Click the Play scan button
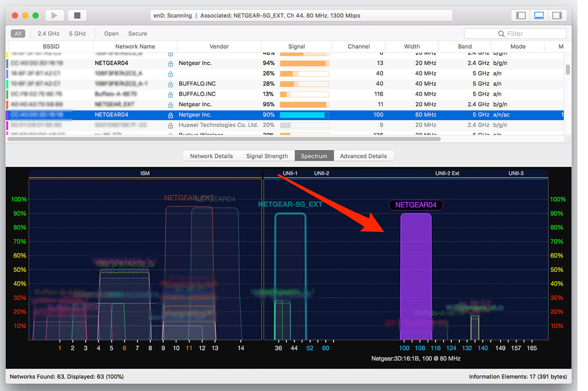Image resolution: width=588 pixels, height=391 pixels. [x=54, y=16]
